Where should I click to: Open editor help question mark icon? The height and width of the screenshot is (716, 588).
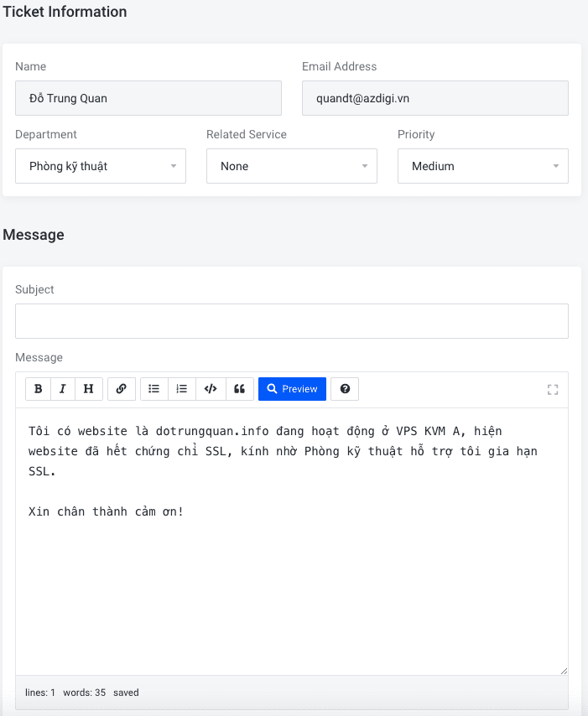(345, 389)
